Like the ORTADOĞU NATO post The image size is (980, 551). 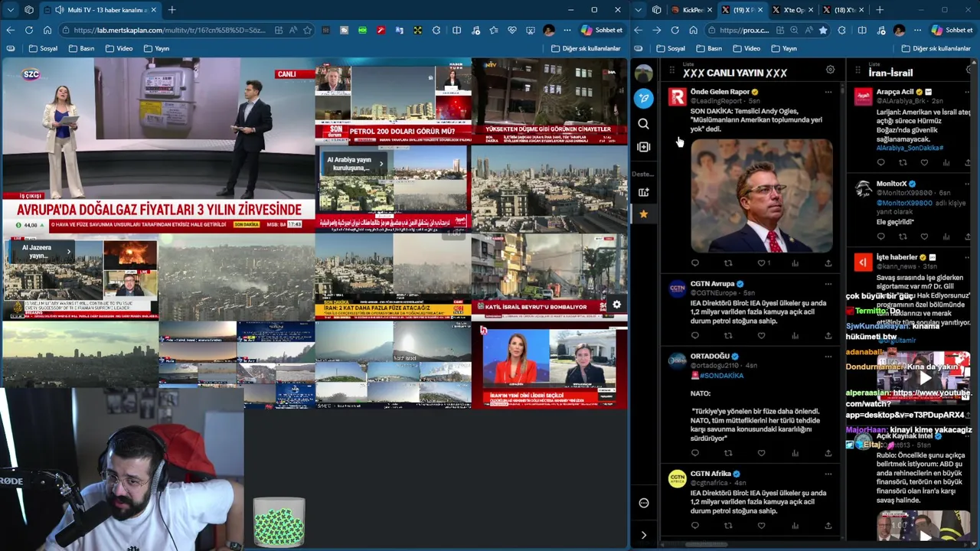pos(761,453)
